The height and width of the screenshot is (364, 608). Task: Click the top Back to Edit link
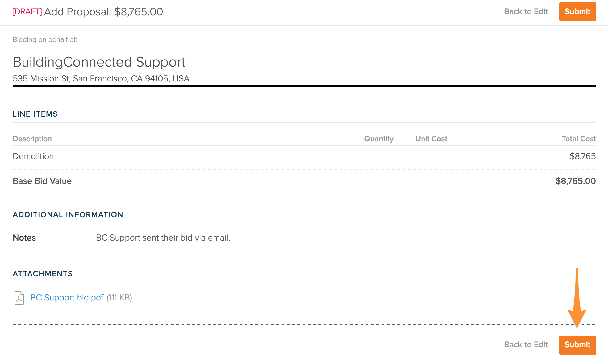click(x=526, y=12)
